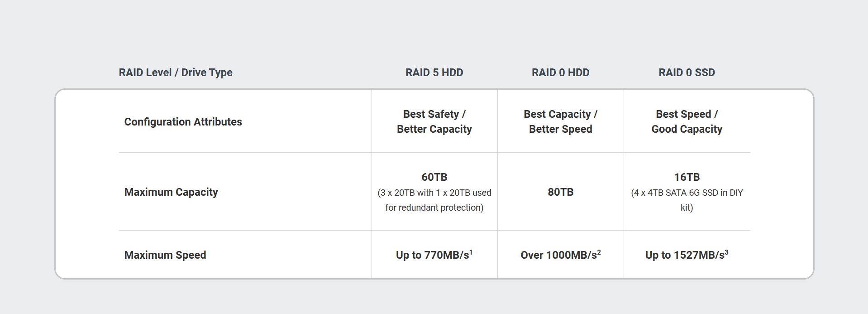This screenshot has height=314, width=868.
Task: Click the Over 1000MB/s value
Action: pos(558,255)
